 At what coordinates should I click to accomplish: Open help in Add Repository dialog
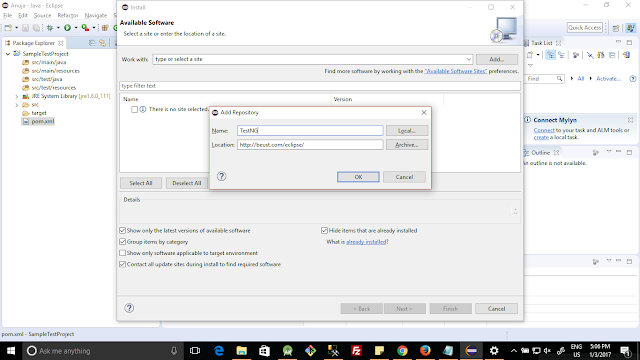coord(222,176)
